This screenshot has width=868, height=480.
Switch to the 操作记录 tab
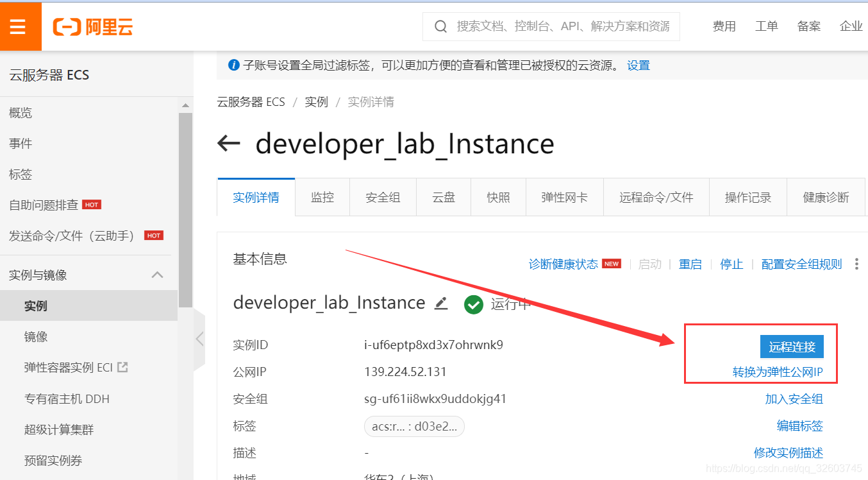click(x=748, y=197)
